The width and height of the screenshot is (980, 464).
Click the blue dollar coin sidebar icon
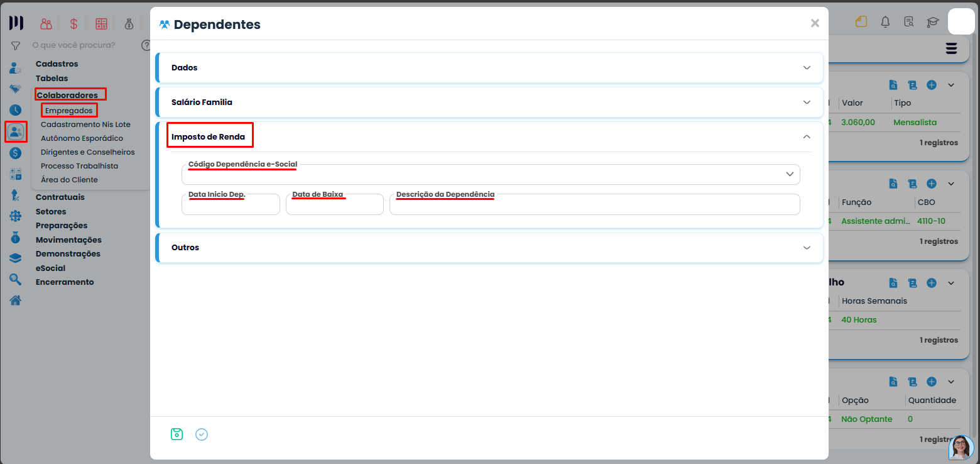tap(16, 153)
